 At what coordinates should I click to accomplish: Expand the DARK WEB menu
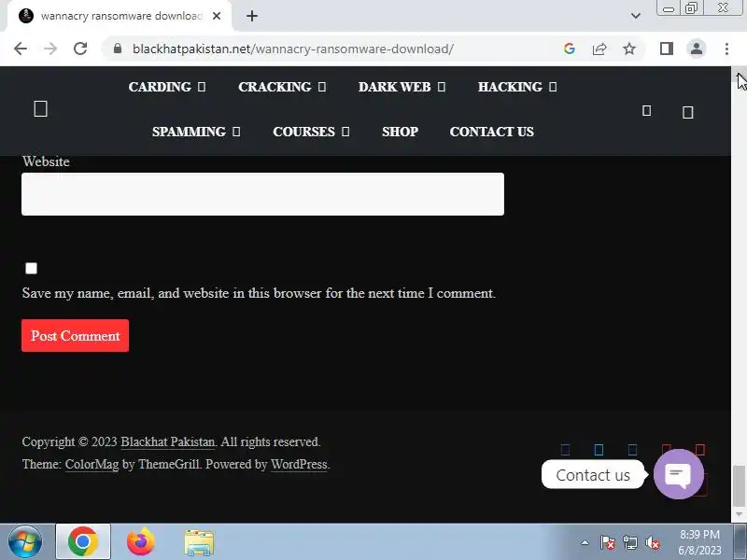pyautogui.click(x=402, y=87)
